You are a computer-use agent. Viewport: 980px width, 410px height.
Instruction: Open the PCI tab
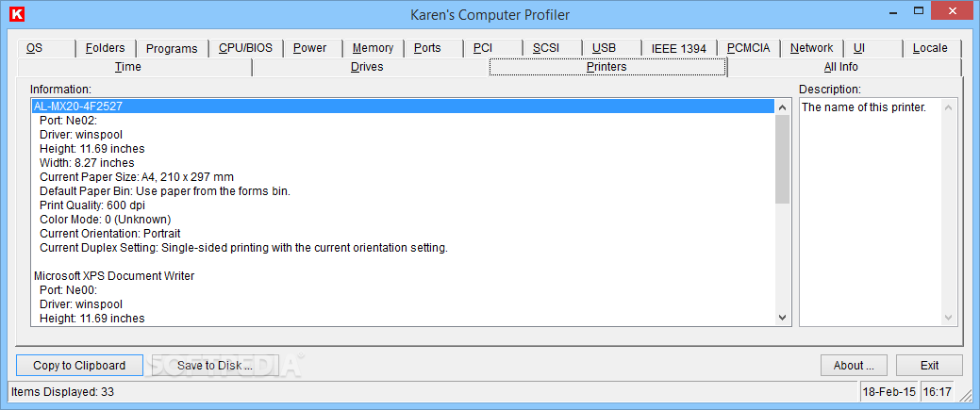(492, 48)
